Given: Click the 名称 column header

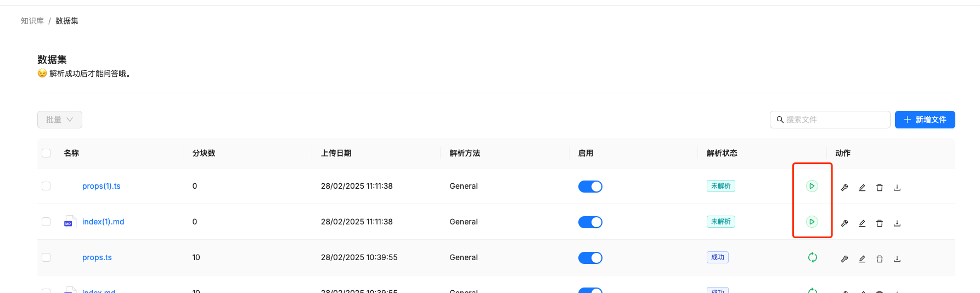Looking at the screenshot, I should click(71, 153).
